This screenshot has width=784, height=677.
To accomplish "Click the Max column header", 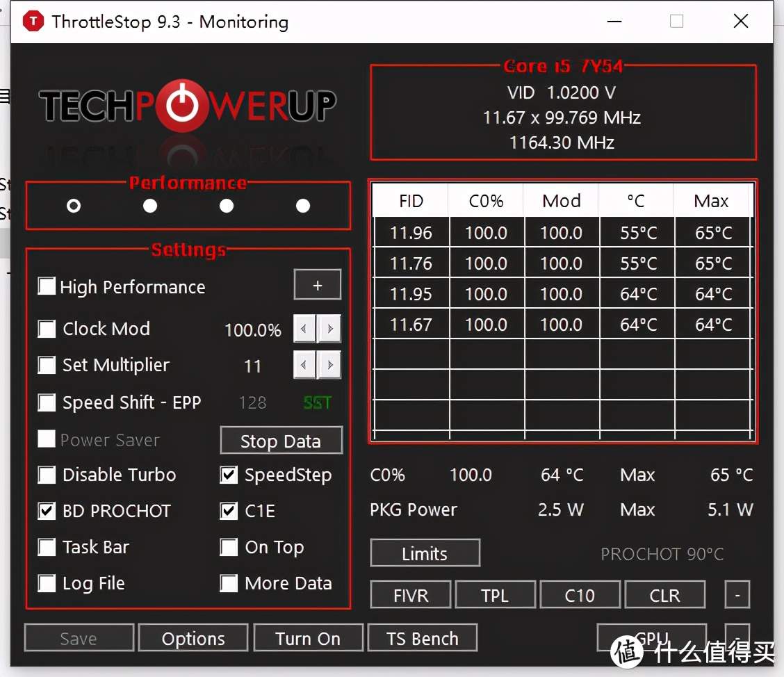I will tap(712, 200).
